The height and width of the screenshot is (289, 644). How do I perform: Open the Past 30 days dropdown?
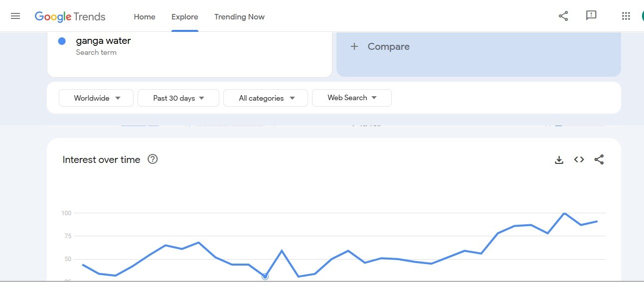[x=178, y=98]
